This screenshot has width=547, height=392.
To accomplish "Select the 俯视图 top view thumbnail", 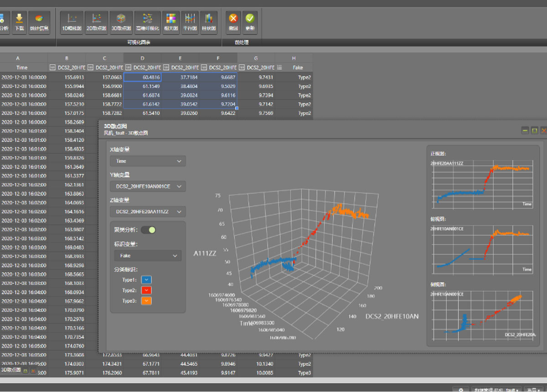I will pyautogui.click(x=482, y=249).
